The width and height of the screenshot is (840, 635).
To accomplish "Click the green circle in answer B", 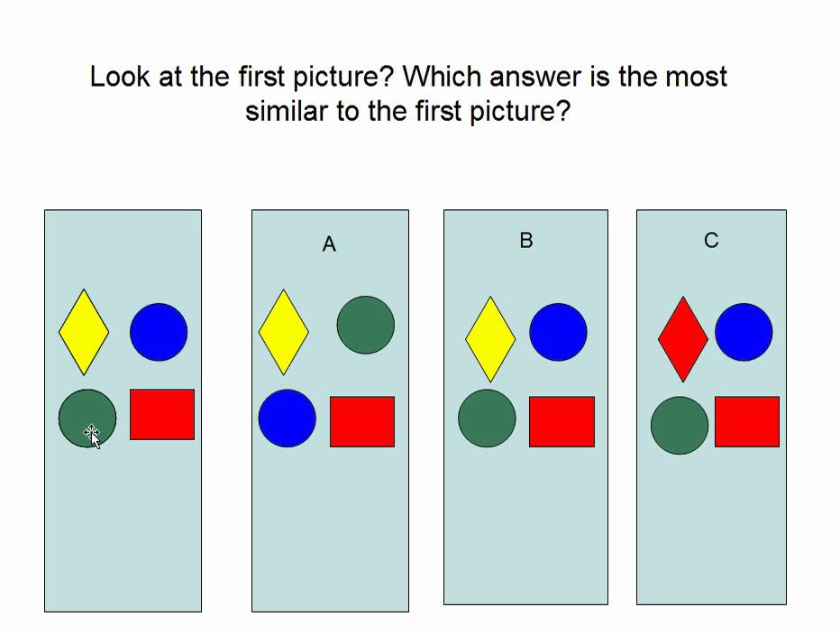I will click(487, 419).
